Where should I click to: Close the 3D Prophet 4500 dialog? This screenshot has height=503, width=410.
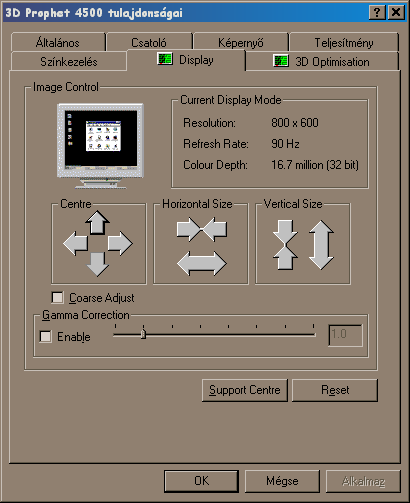coord(396,12)
